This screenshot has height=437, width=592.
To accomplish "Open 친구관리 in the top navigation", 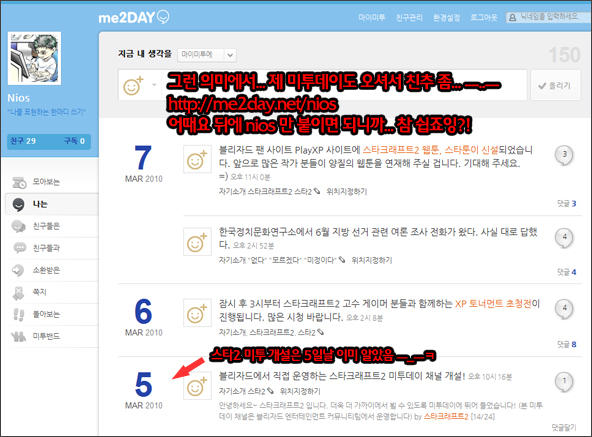I will click(x=409, y=17).
